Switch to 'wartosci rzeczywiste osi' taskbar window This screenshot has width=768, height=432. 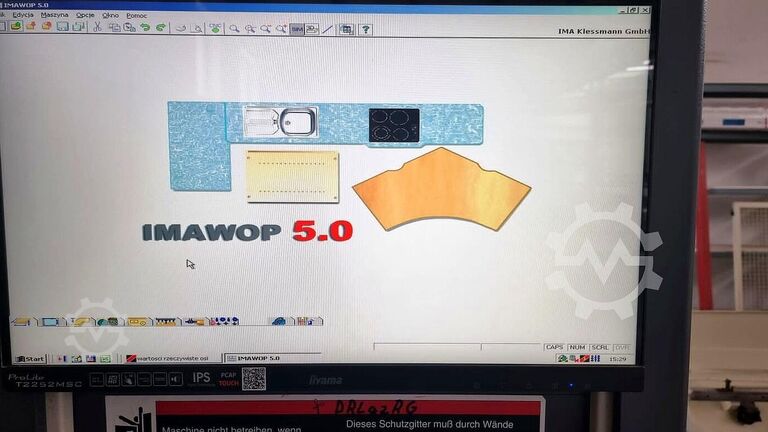[x=170, y=358]
